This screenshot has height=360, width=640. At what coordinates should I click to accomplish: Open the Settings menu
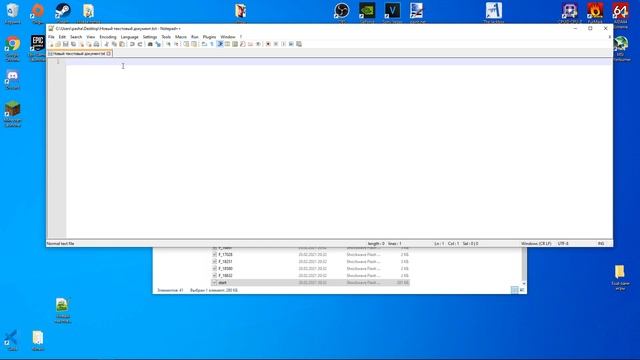click(x=150, y=37)
